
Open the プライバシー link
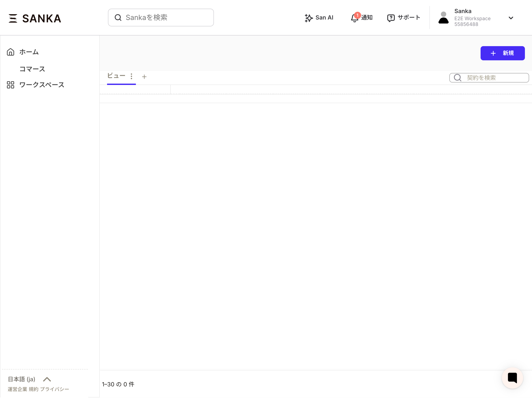[55, 389]
